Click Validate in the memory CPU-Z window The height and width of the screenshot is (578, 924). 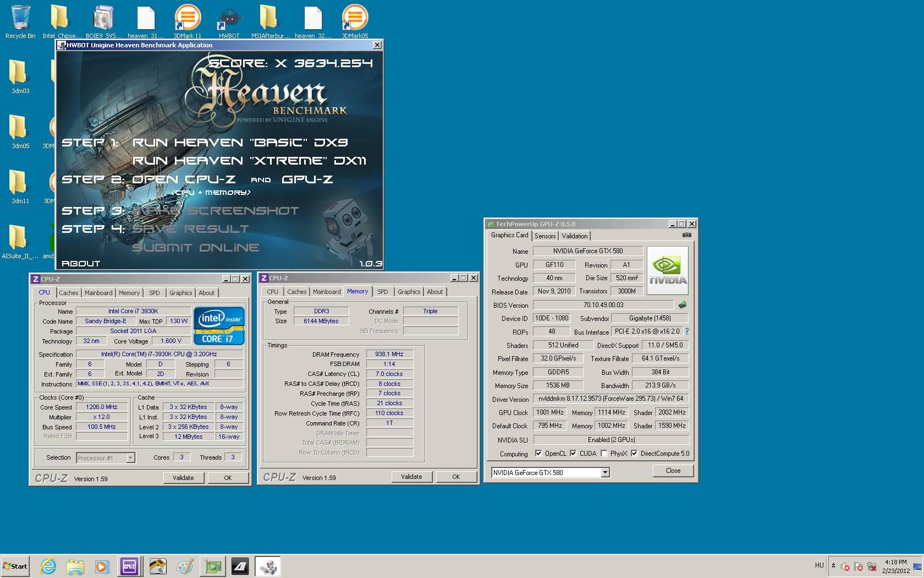(411, 477)
